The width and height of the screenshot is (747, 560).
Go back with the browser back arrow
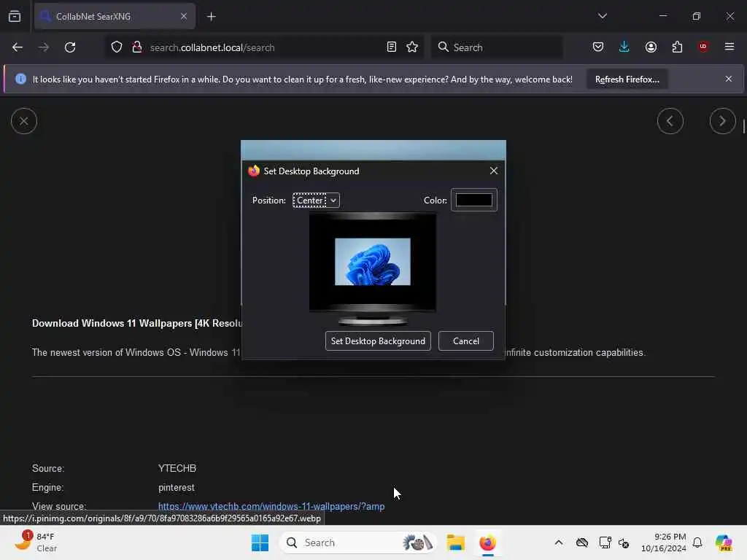tap(18, 47)
